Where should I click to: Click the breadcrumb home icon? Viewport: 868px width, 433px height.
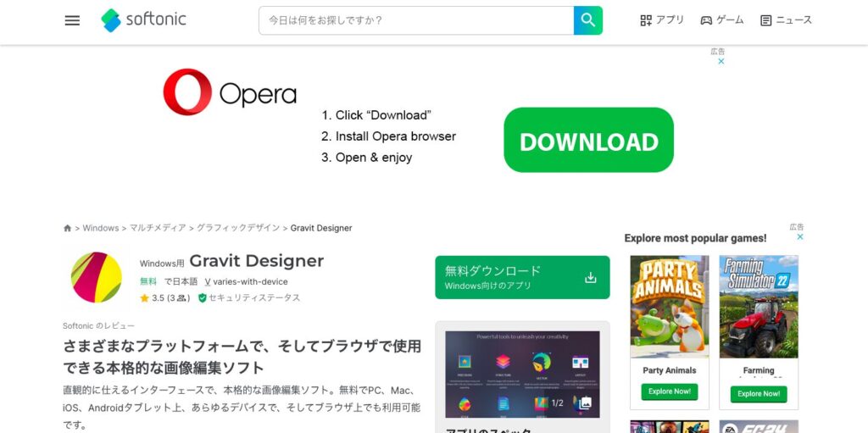coord(68,228)
